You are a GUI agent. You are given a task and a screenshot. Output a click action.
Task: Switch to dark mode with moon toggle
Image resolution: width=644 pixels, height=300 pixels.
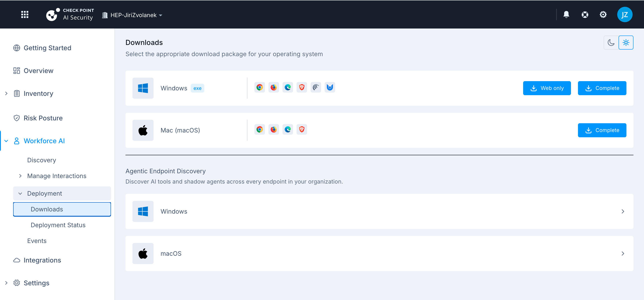click(611, 43)
